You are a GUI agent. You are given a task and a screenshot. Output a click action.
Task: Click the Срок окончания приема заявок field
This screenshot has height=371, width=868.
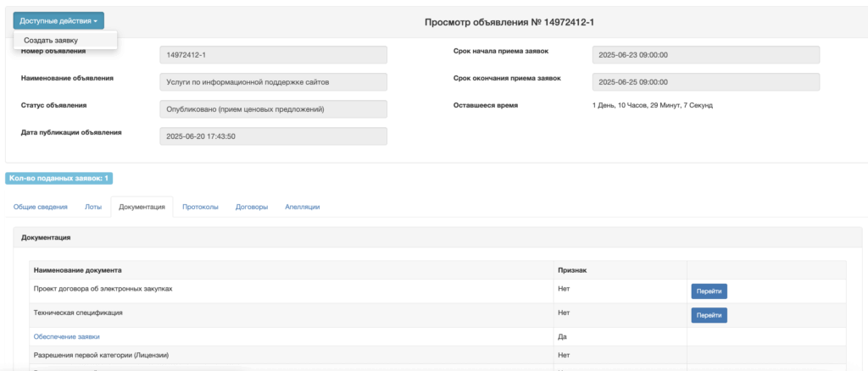tap(705, 82)
